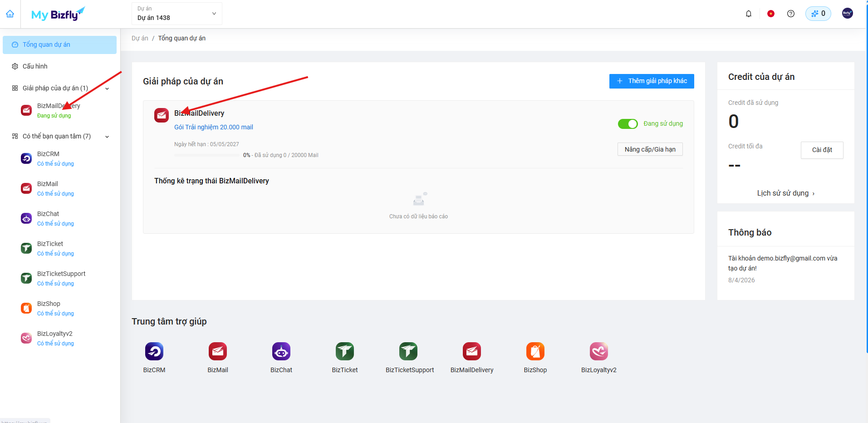Click Nâng cấp/Gia hạn button

coord(650,149)
